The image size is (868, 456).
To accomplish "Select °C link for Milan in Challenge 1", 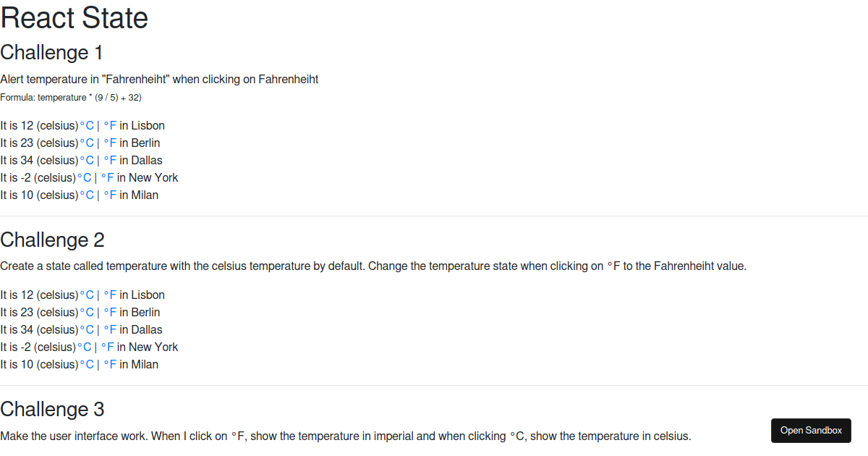I will [x=87, y=195].
